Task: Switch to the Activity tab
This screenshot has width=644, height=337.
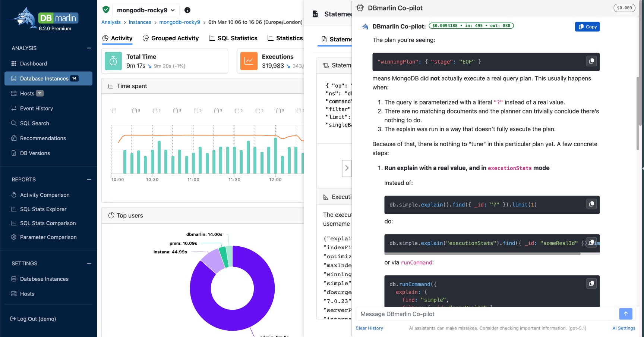Action: click(x=117, y=38)
